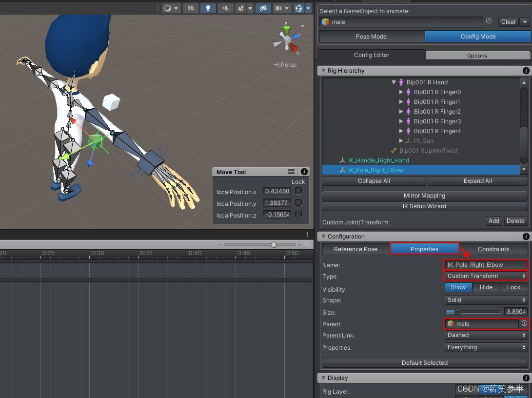Click the IK Setup Wizard button
This screenshot has height=398, width=532.
click(424, 206)
